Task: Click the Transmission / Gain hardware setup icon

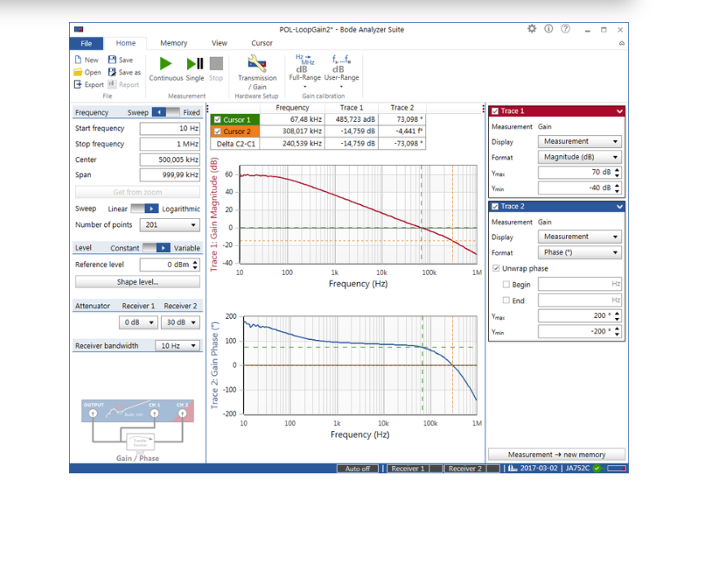Action: (257, 64)
